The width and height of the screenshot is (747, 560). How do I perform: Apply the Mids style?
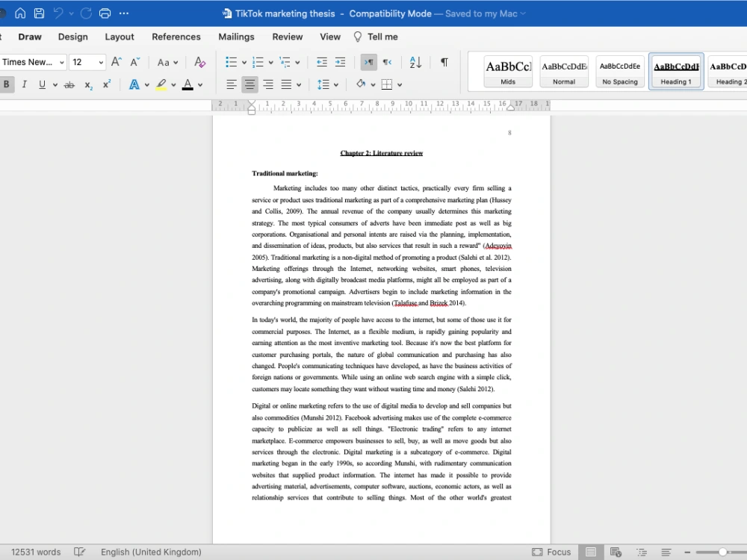click(508, 72)
